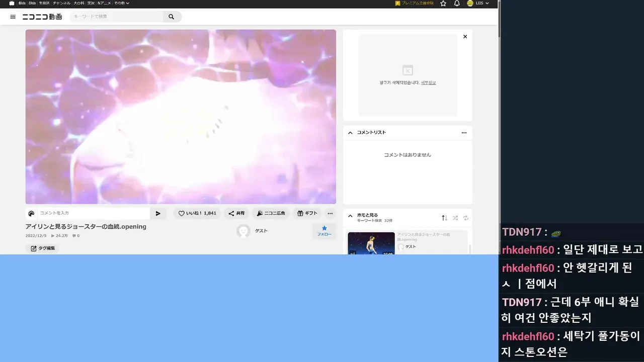Image resolution: width=644 pixels, height=362 pixels.
Task: Open the 大百科 top menu item
Action: tap(79, 3)
